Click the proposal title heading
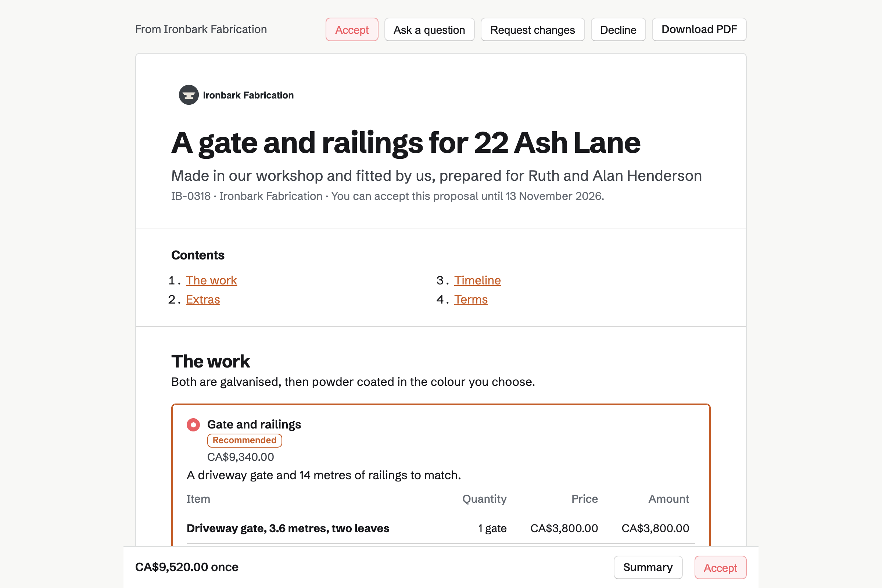This screenshot has width=882, height=588. click(406, 143)
